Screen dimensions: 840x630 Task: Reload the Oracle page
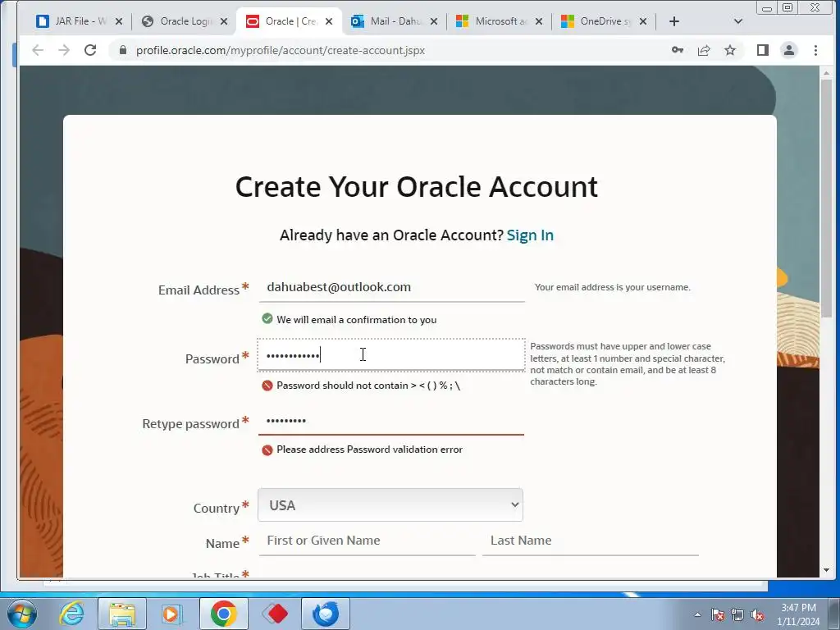[x=90, y=50]
